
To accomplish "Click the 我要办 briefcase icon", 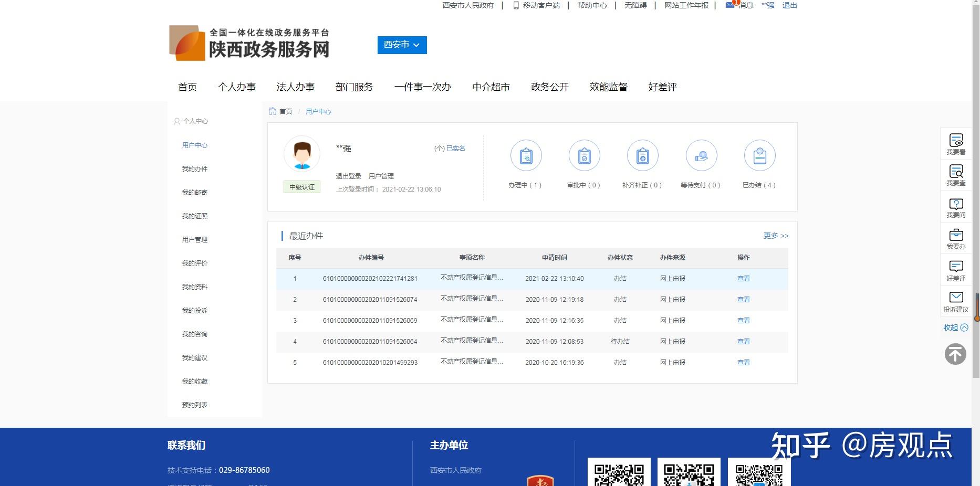I will [x=956, y=235].
